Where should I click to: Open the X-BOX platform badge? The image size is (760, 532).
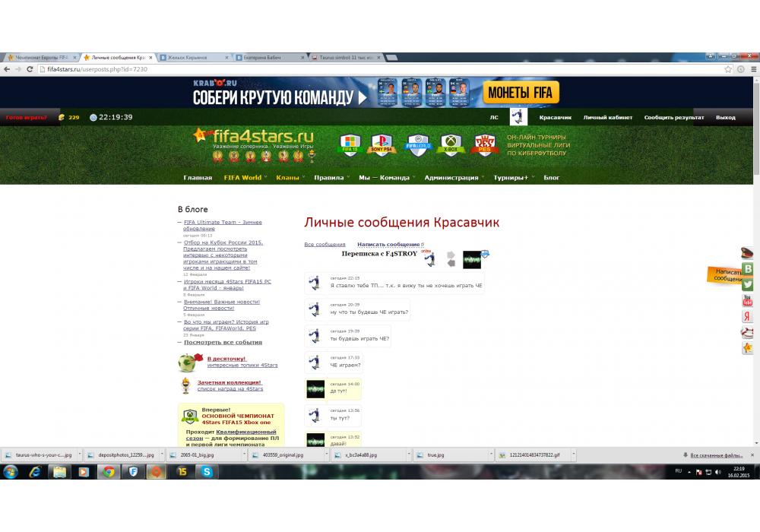[451, 145]
